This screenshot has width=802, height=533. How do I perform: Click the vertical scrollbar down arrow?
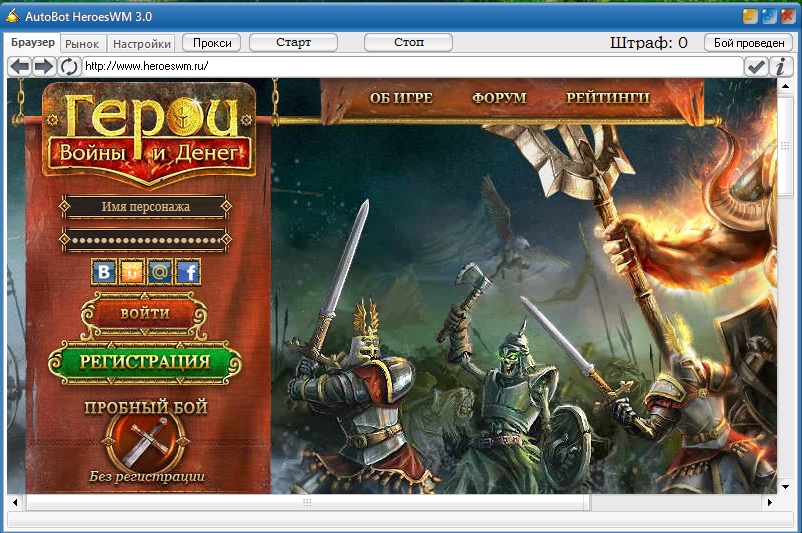pos(785,486)
